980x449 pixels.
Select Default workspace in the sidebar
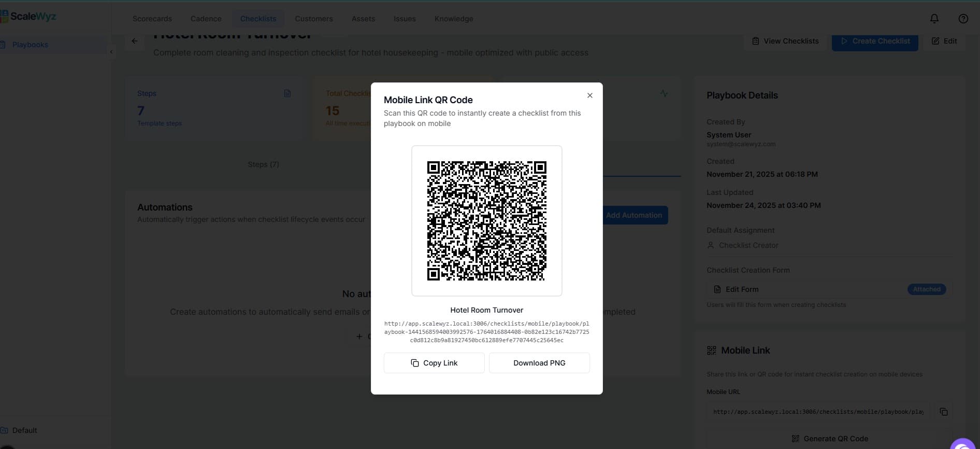[x=24, y=430]
